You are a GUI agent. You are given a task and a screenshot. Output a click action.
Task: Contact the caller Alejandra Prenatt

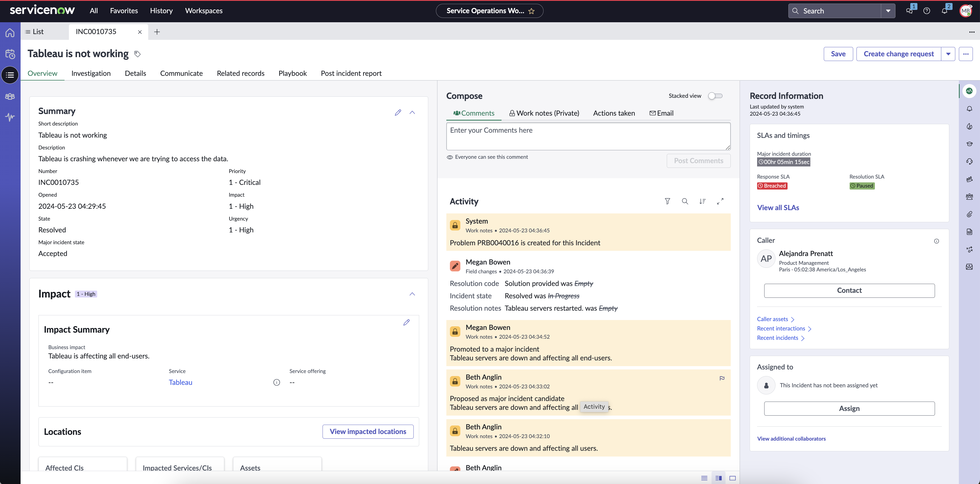(x=850, y=291)
